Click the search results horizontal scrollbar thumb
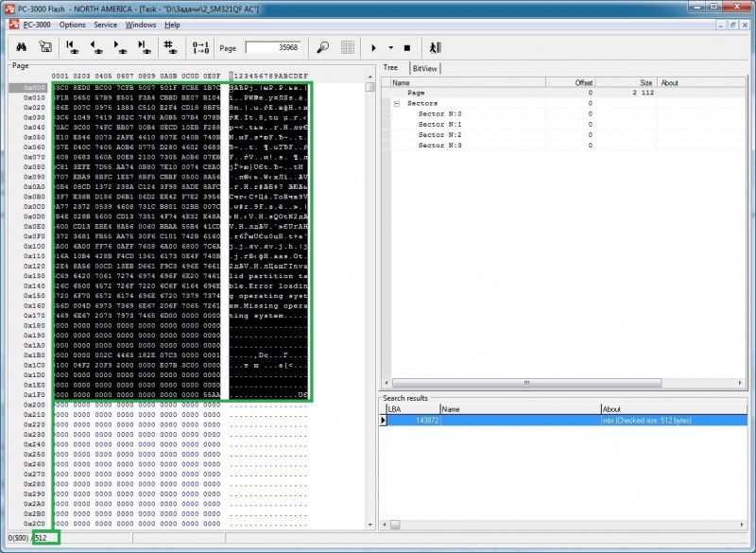756x553 pixels. (x=395, y=525)
